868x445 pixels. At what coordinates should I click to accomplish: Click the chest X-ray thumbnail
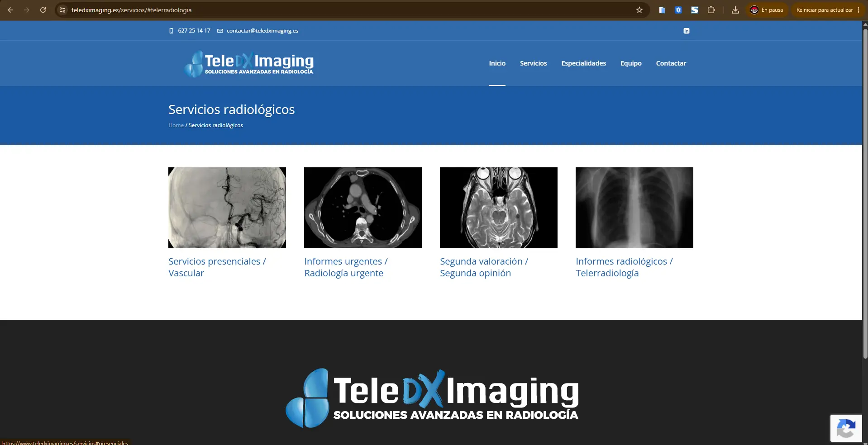click(634, 208)
